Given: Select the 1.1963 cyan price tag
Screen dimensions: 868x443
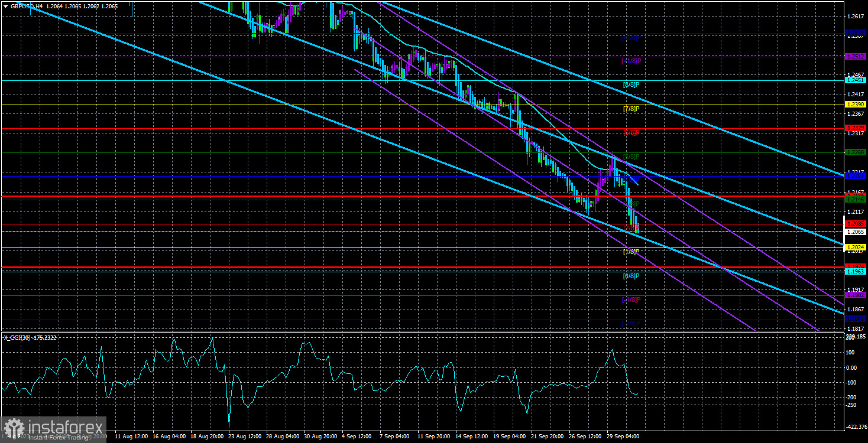Looking at the screenshot, I should [x=856, y=272].
